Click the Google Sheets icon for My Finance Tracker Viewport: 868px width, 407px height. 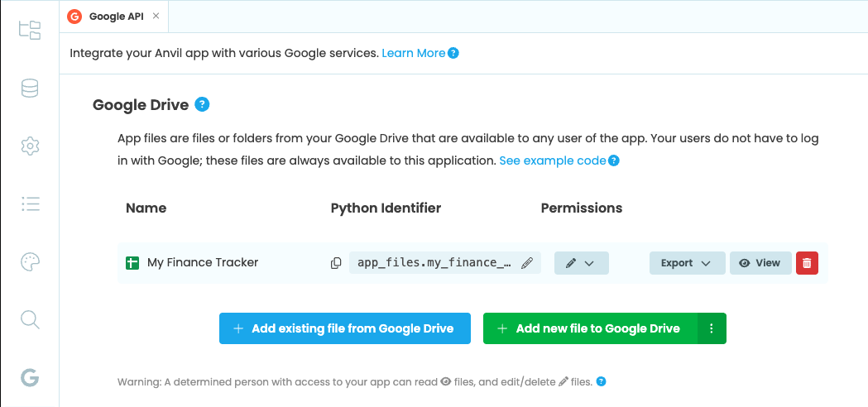pyautogui.click(x=132, y=263)
